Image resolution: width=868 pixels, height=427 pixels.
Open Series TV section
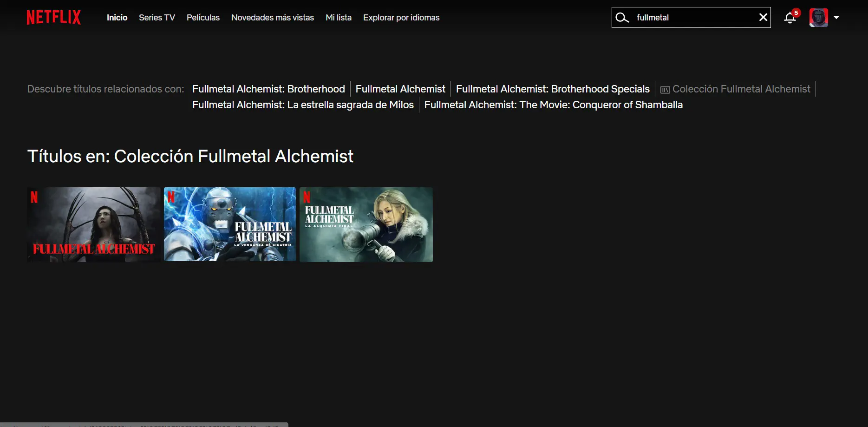point(157,18)
